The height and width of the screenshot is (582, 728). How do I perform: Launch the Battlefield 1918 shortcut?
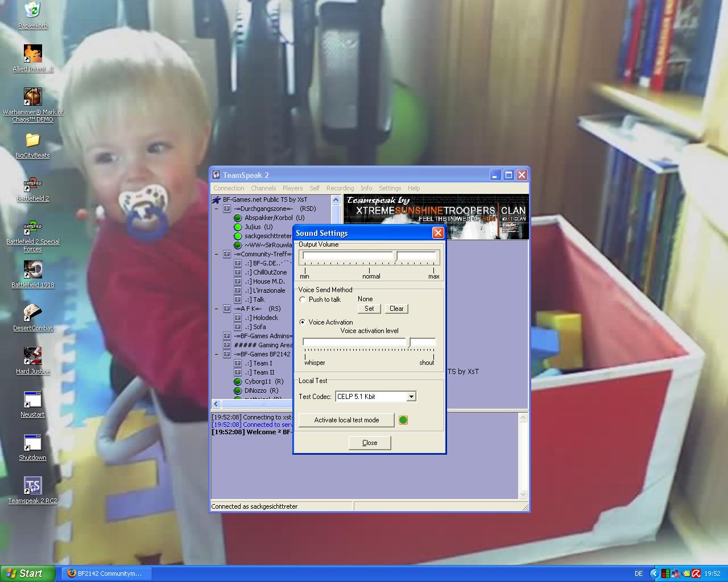coord(32,269)
